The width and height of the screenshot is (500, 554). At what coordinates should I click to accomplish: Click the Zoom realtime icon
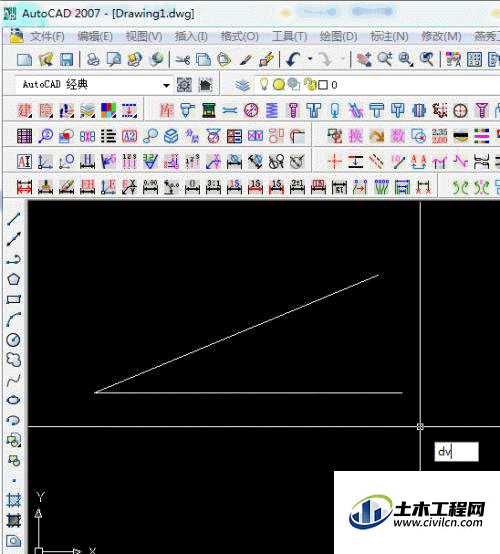tap(385, 59)
